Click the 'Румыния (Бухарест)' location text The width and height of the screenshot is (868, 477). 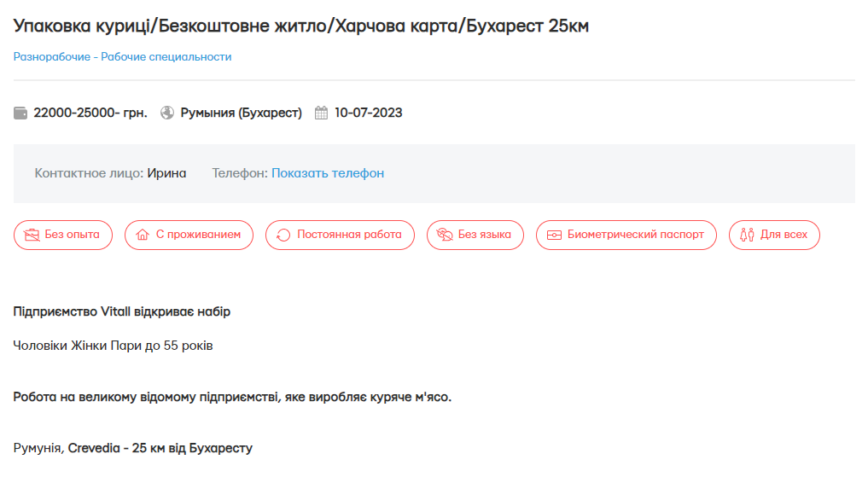[241, 113]
